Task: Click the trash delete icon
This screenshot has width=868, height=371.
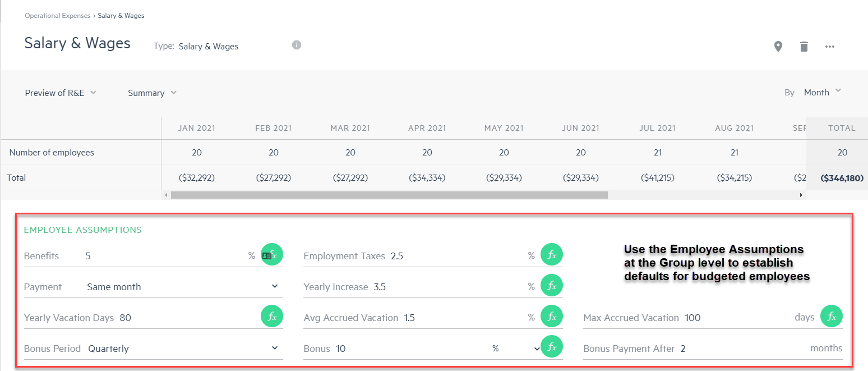Action: click(x=804, y=47)
